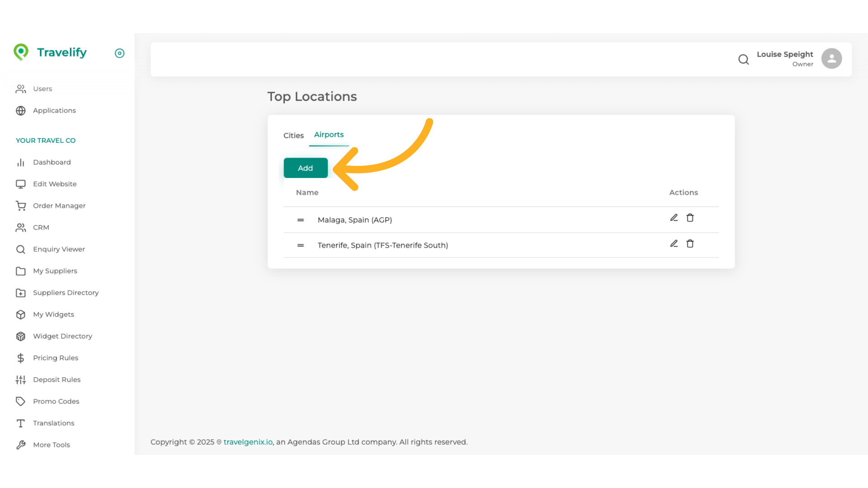Toggle the sidebar collapse circle icon
This screenshot has height=488, width=868.
tap(119, 53)
